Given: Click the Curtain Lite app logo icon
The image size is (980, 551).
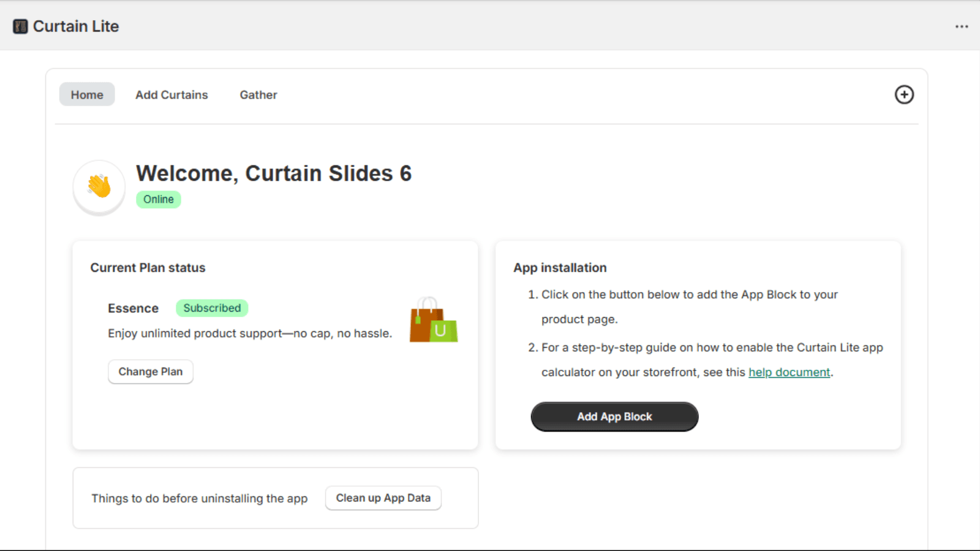Looking at the screenshot, I should click(x=20, y=26).
